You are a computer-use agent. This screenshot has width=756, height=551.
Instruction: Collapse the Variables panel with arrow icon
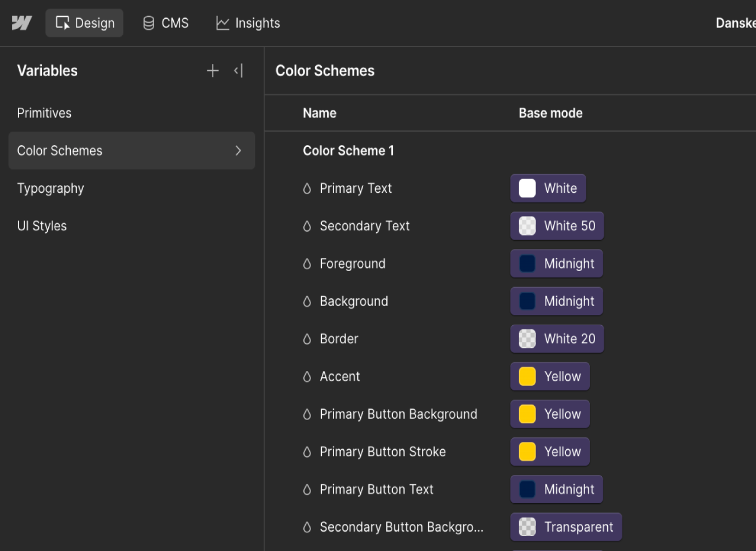(x=239, y=71)
